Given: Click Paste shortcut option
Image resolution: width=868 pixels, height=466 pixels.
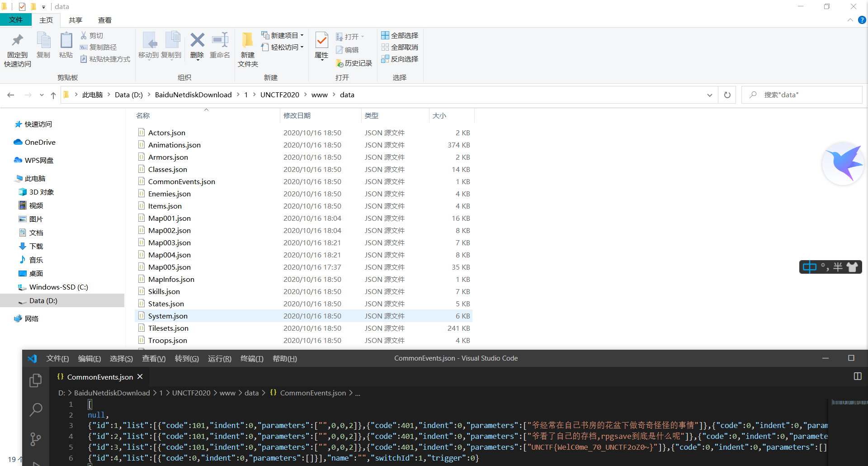Looking at the screenshot, I should [105, 59].
